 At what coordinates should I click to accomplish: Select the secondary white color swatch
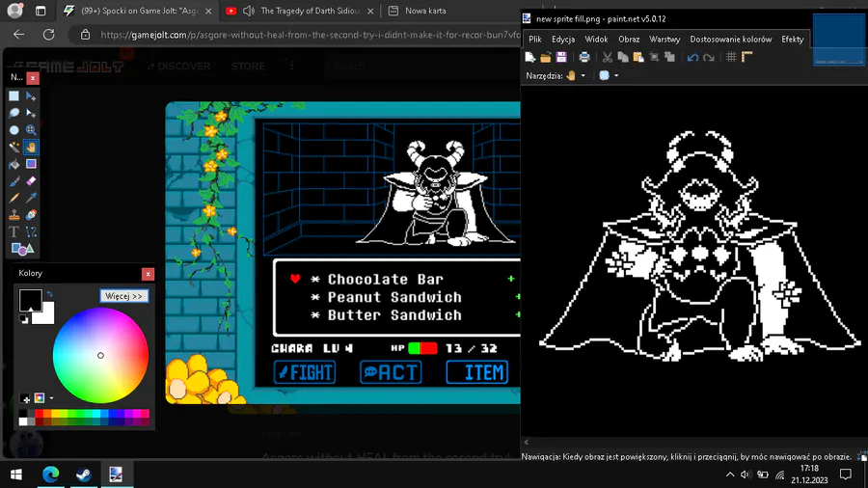48,316
